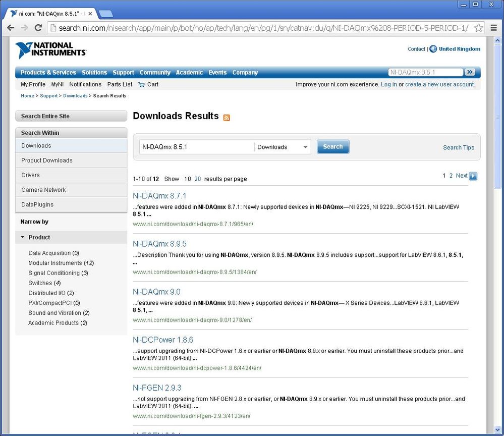Open Parts List link
Screen dimensions: 504x436
120,84
